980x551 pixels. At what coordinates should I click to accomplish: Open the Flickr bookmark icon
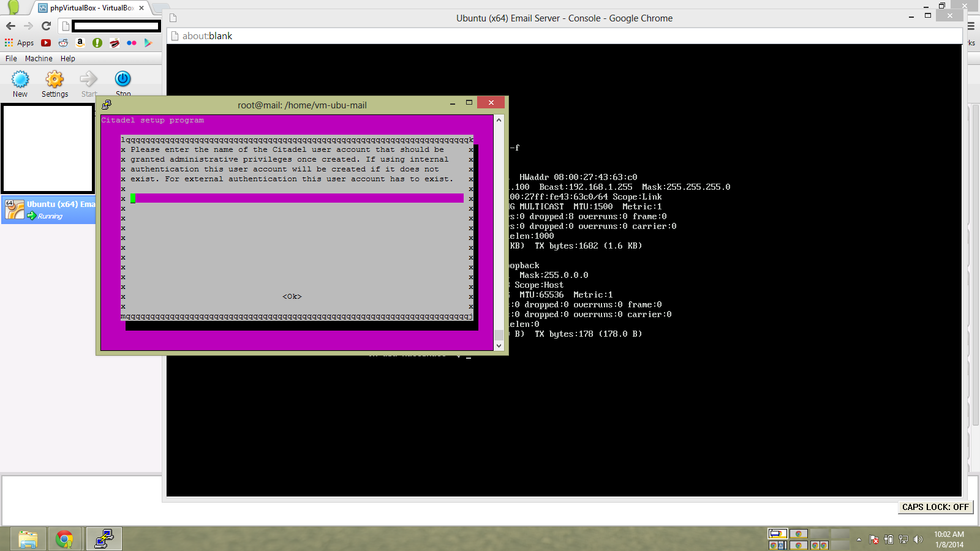pos(131,43)
